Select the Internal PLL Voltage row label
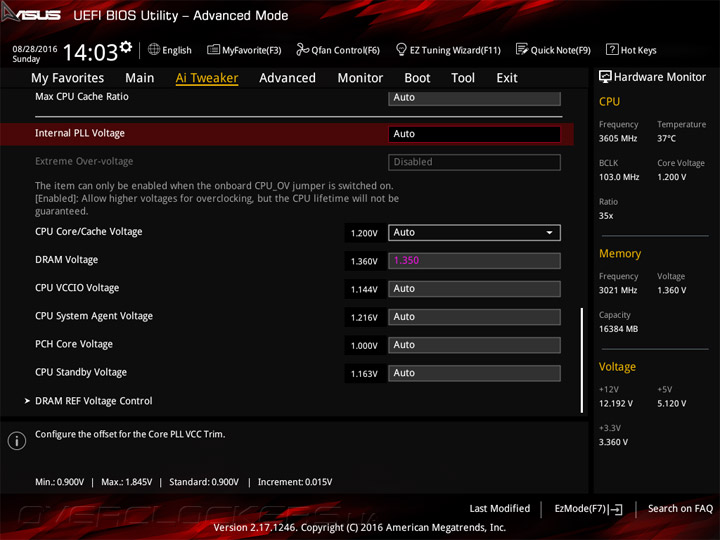Image resolution: width=720 pixels, height=540 pixels. coord(80,133)
